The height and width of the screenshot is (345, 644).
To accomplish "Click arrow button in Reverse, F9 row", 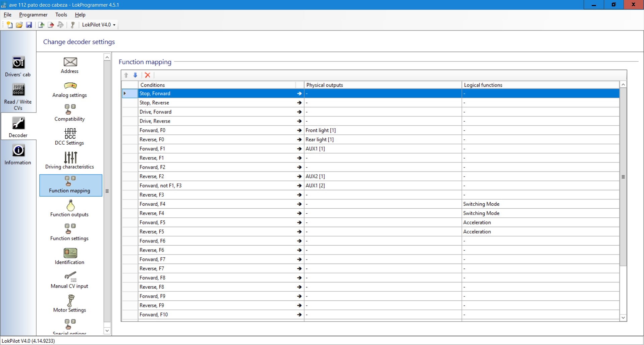I will (x=300, y=305).
